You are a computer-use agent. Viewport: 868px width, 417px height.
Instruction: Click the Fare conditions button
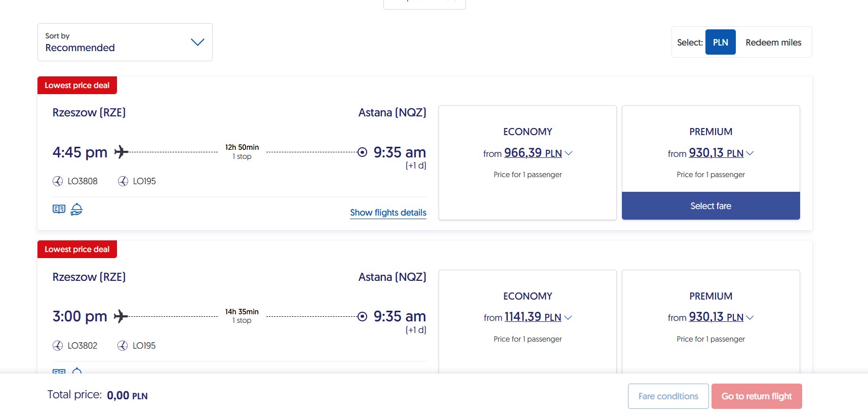[x=668, y=396]
